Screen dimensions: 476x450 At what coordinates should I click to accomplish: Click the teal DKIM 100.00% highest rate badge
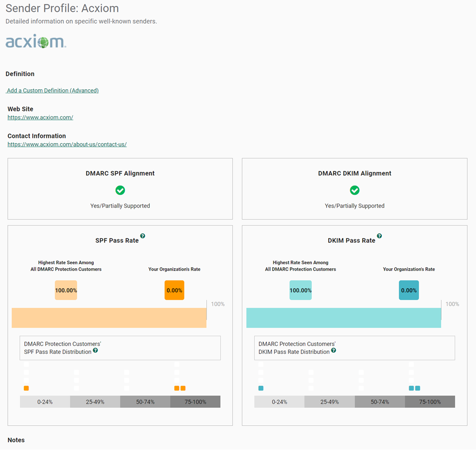click(300, 290)
